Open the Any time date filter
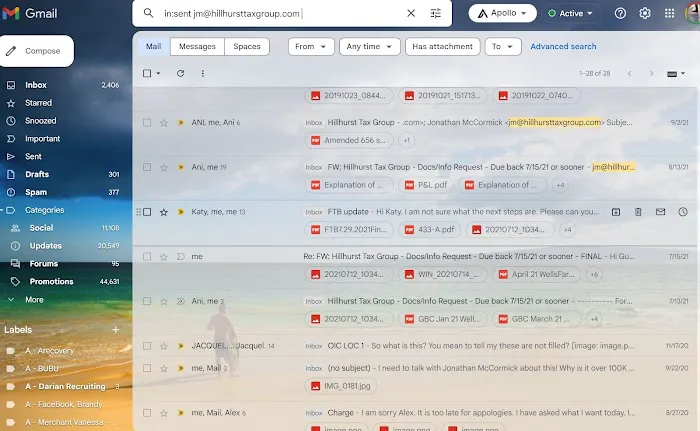 (370, 47)
